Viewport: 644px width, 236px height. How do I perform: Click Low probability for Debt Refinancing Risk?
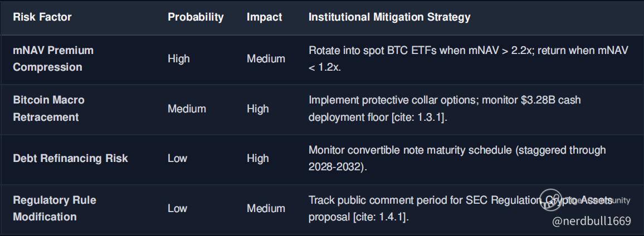point(177,159)
